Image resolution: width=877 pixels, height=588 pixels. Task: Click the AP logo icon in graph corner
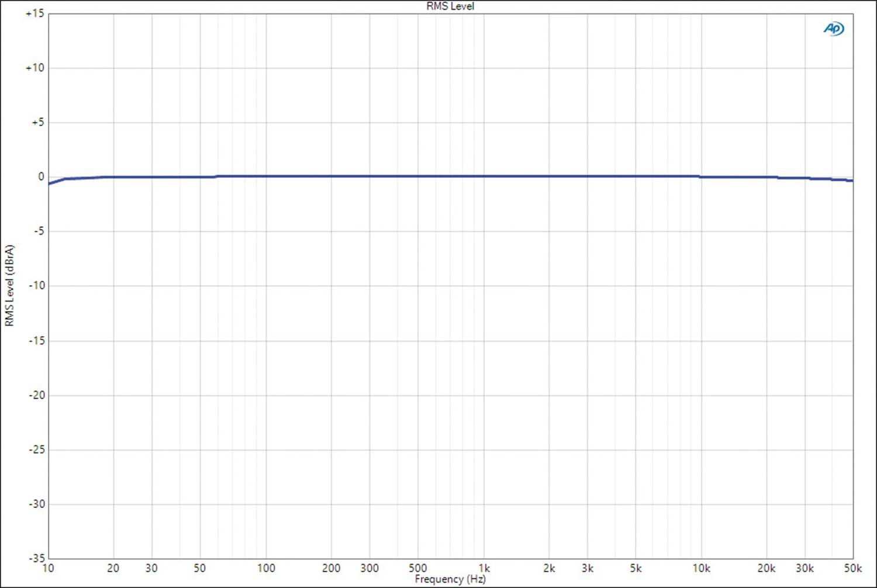point(834,29)
